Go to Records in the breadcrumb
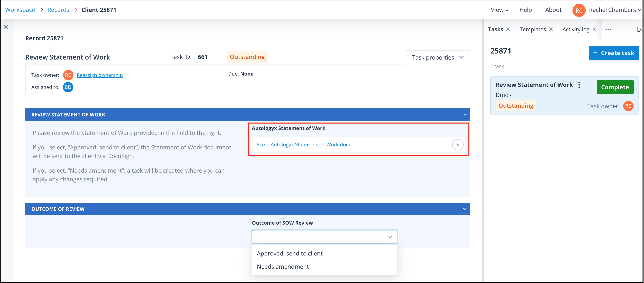Viewport: 644px width, 283px height. 58,10
